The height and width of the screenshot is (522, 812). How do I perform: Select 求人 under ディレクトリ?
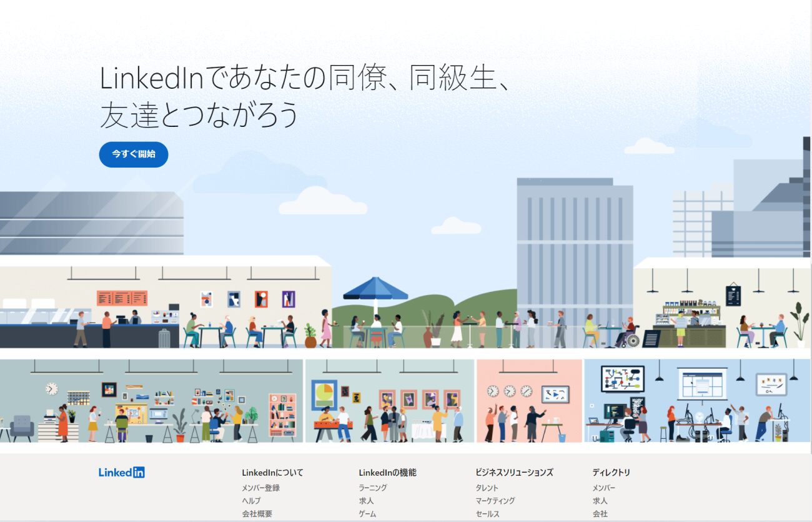click(x=600, y=501)
